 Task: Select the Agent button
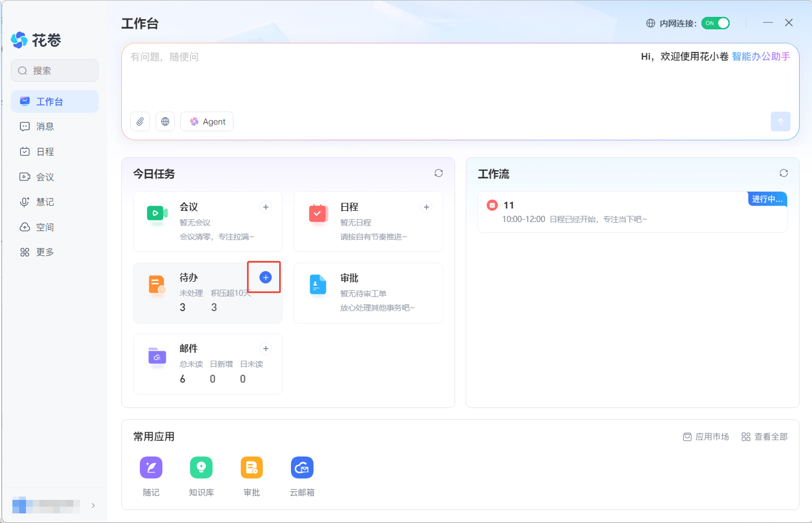tap(207, 122)
